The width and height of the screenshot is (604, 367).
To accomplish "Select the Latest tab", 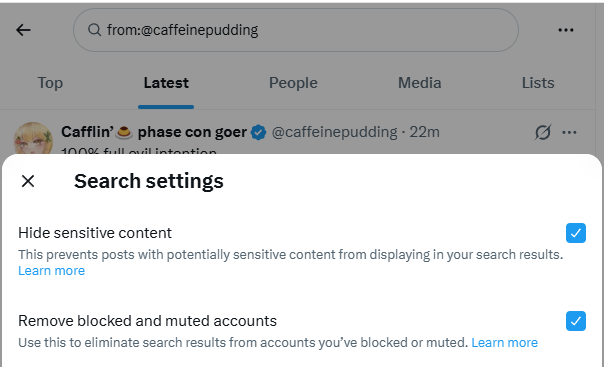I will [x=166, y=83].
